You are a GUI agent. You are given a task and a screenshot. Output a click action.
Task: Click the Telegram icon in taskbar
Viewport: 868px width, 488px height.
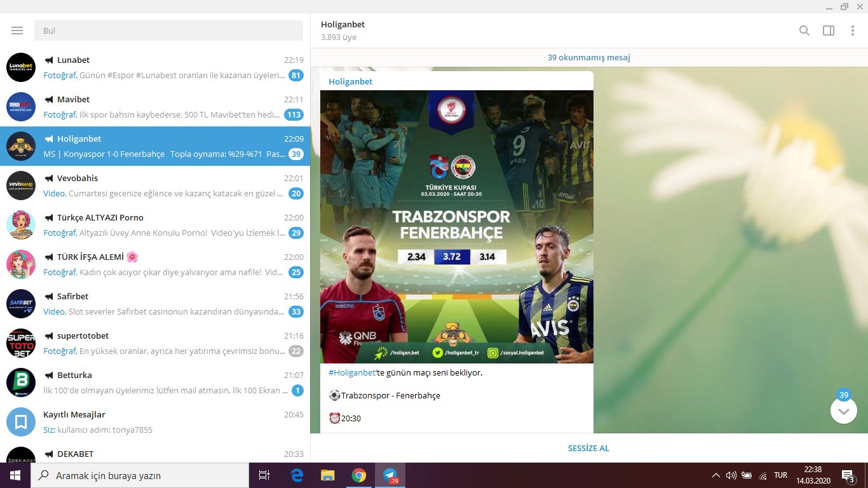(x=390, y=475)
